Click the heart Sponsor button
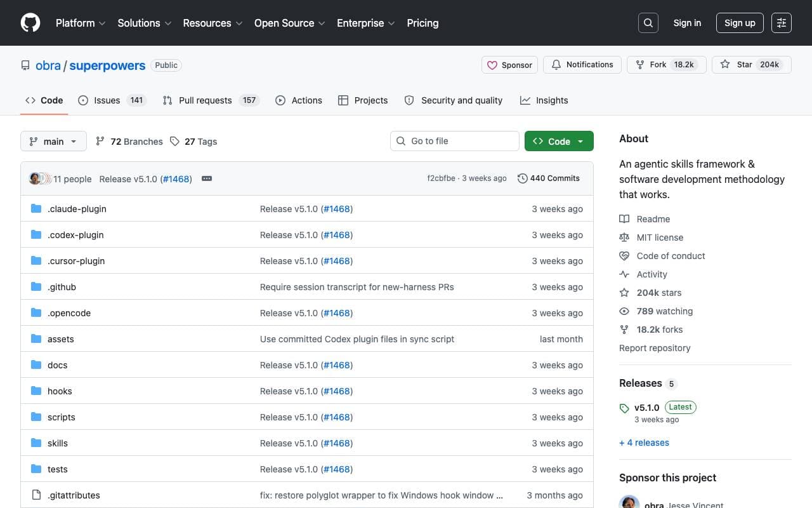Image resolution: width=812 pixels, height=508 pixels. (510, 65)
